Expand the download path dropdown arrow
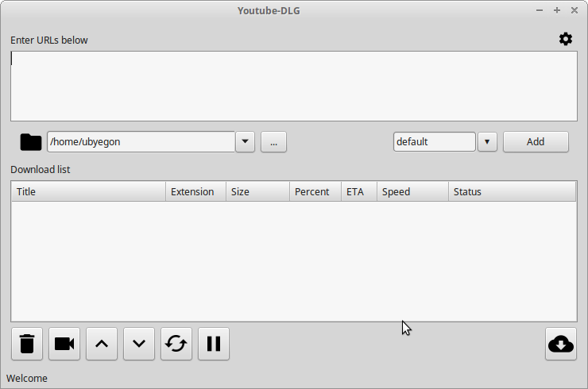The width and height of the screenshot is (588, 389). 246,141
